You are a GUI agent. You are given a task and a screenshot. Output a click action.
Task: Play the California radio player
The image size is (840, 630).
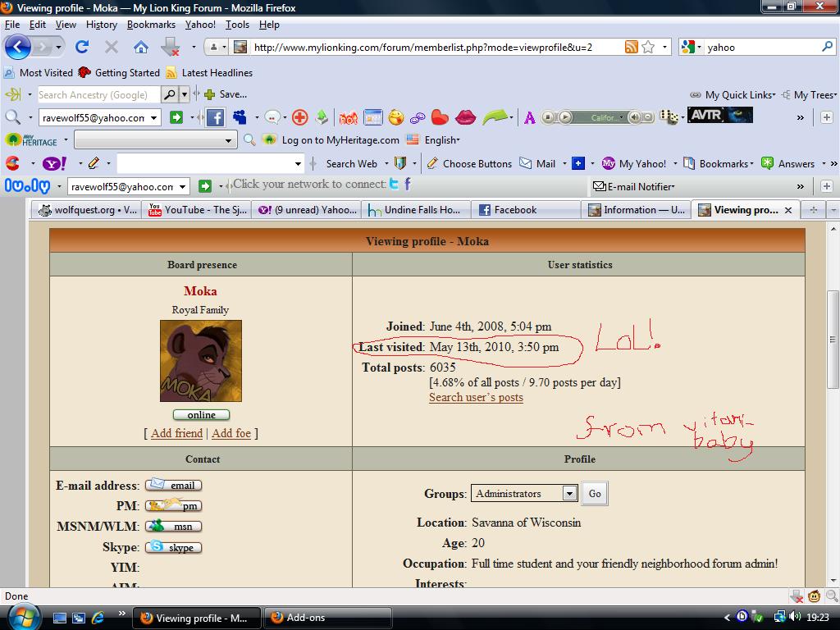565,116
